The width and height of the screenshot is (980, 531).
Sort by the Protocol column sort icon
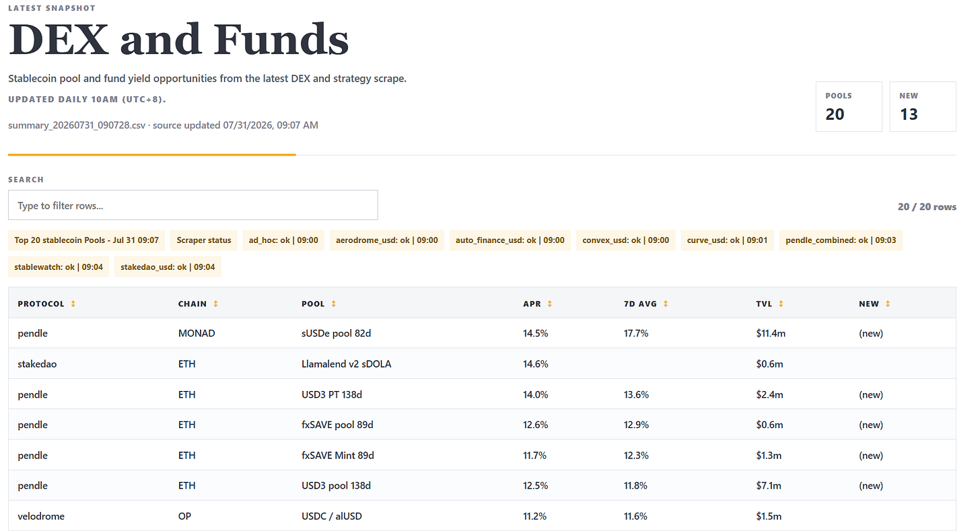click(x=73, y=304)
